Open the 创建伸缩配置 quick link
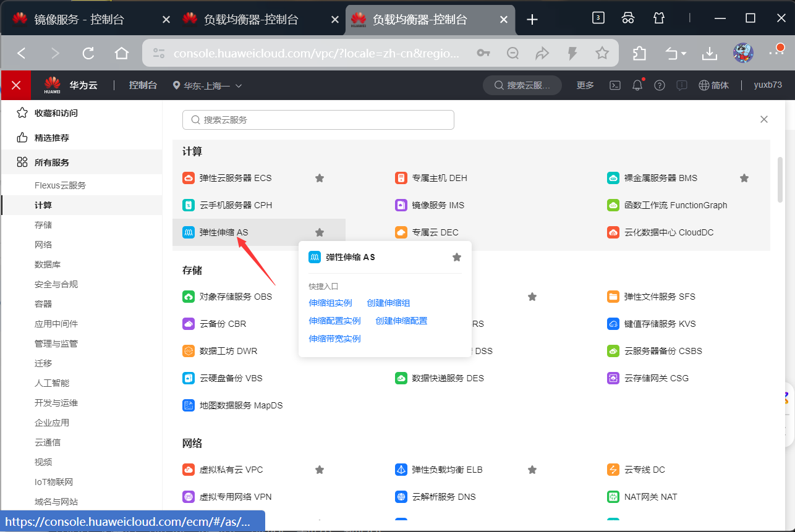The height and width of the screenshot is (532, 795). pos(401,321)
